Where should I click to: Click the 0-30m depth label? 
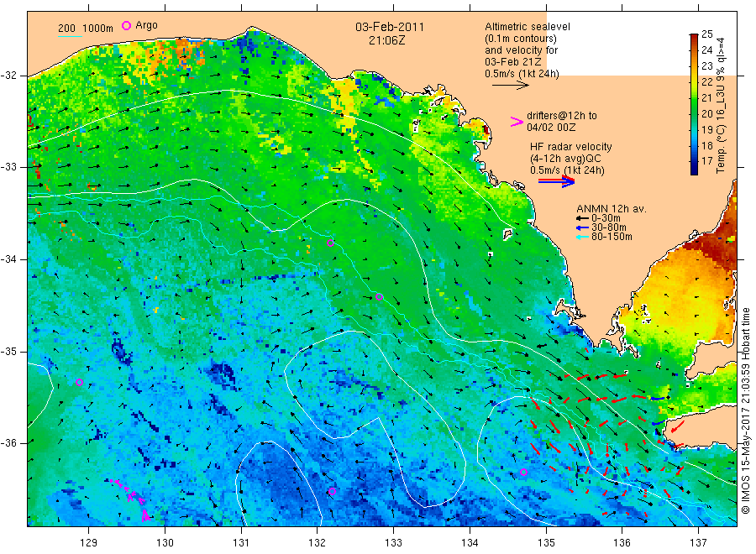[x=606, y=218]
